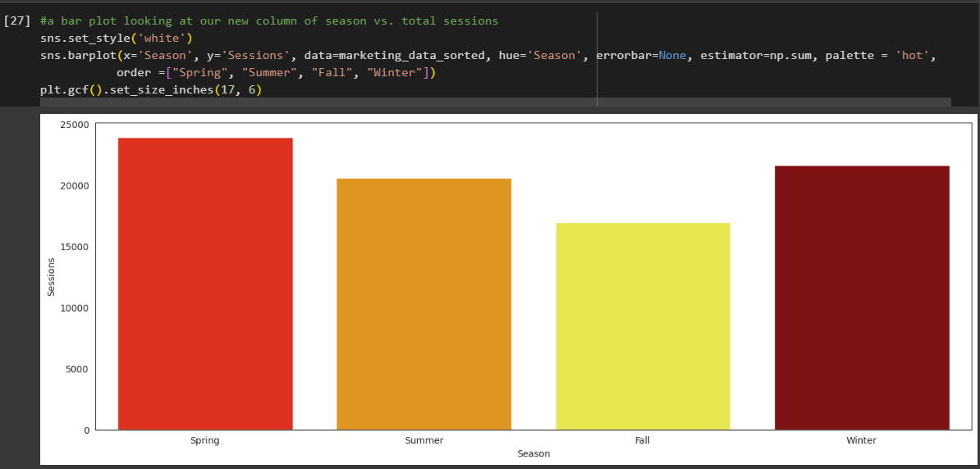Click the Season x-axis title

534,453
